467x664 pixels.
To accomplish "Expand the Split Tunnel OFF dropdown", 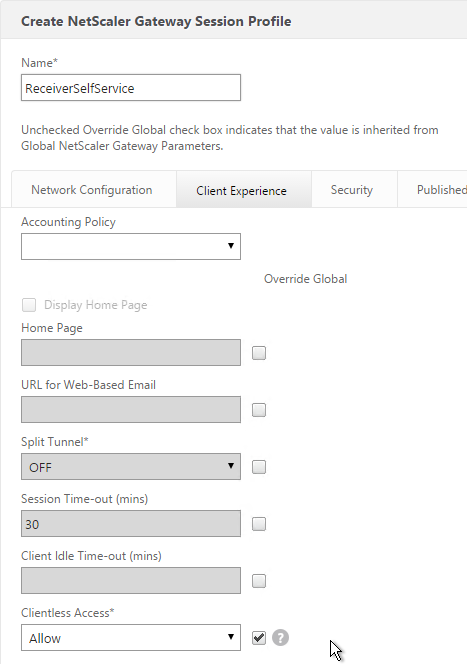I will pos(131,467).
